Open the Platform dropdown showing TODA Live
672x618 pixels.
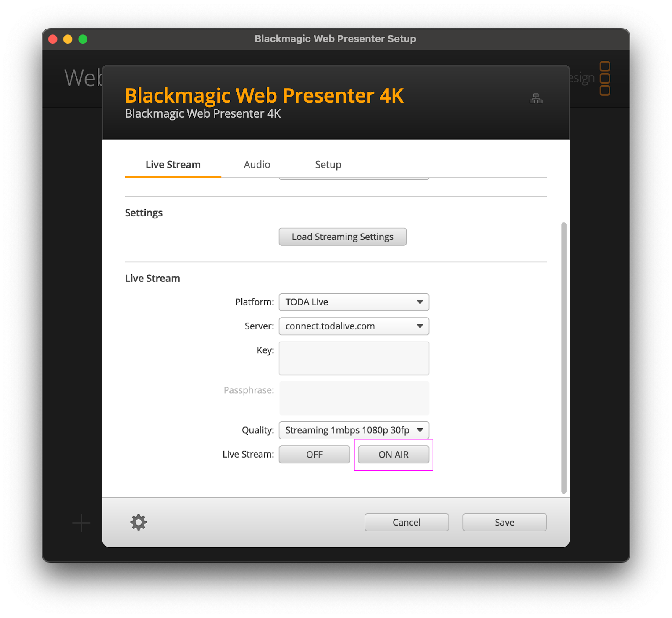(354, 302)
